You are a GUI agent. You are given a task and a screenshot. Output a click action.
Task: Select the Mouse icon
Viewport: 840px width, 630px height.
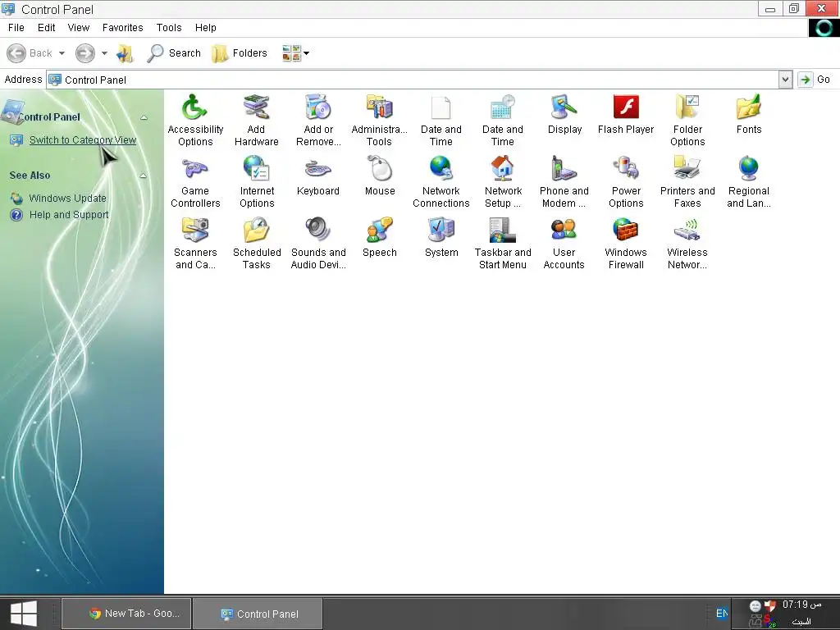(x=380, y=176)
